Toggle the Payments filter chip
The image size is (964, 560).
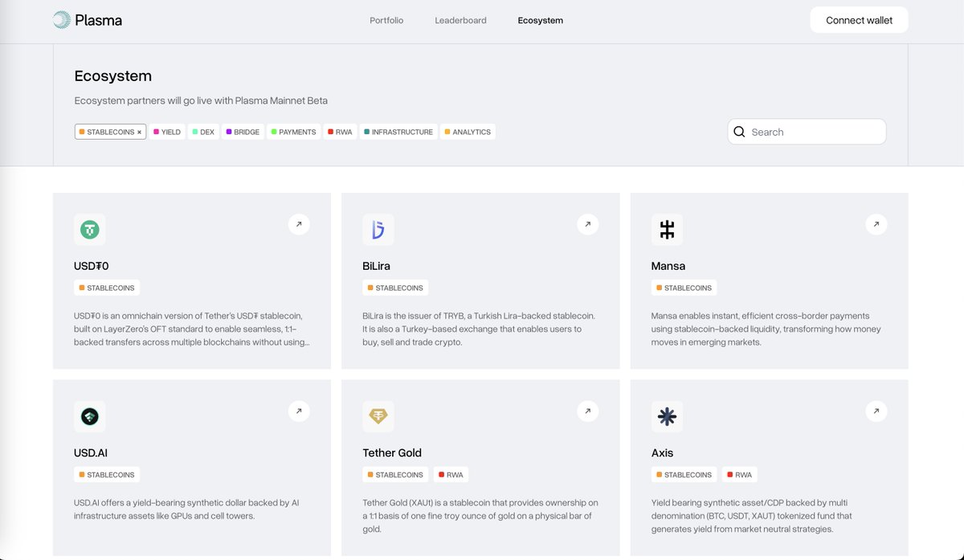[x=293, y=132]
